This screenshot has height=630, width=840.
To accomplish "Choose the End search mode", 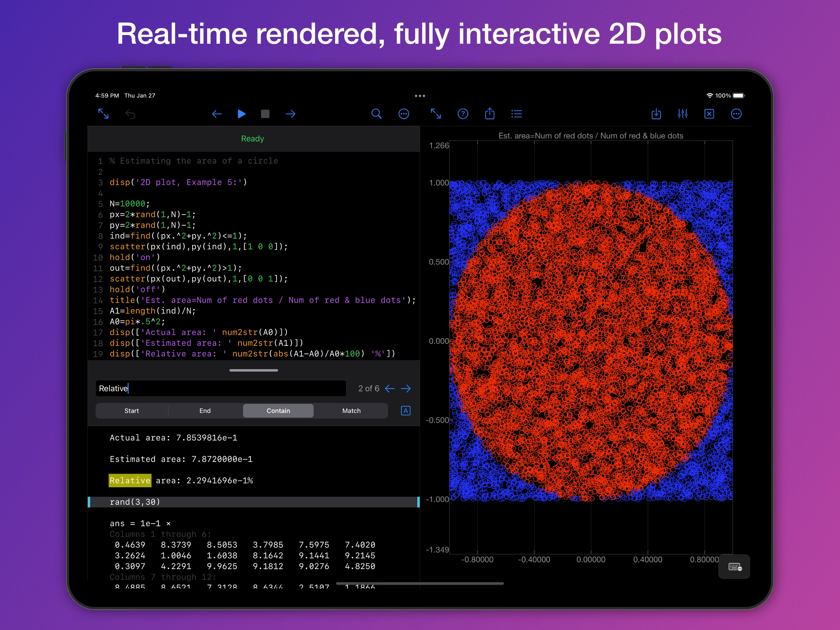I will (205, 411).
